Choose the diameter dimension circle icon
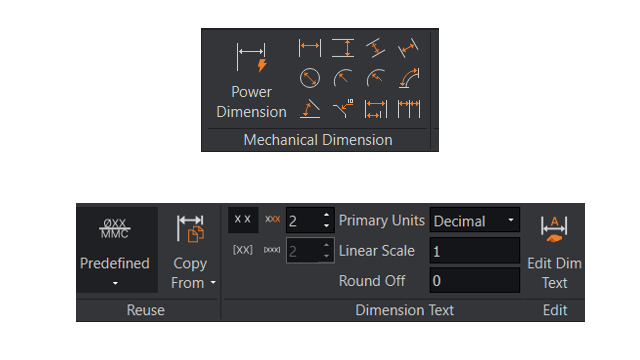 310,78
